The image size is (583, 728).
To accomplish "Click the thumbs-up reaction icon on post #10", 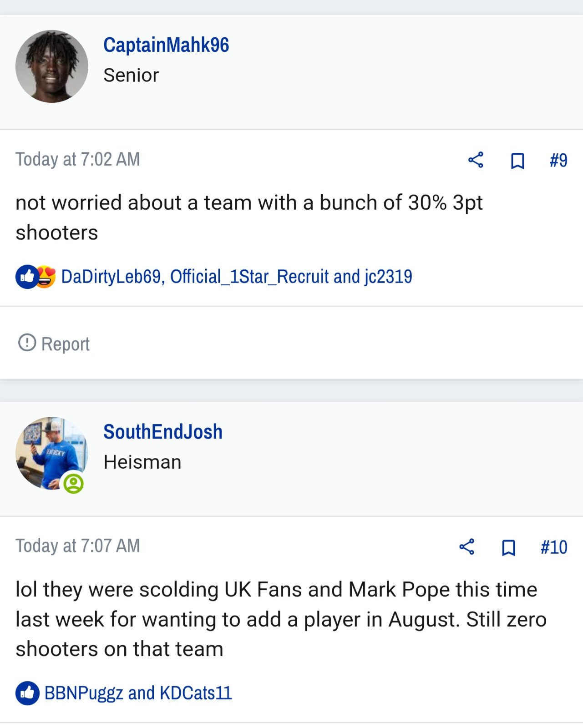I will tap(27, 693).
